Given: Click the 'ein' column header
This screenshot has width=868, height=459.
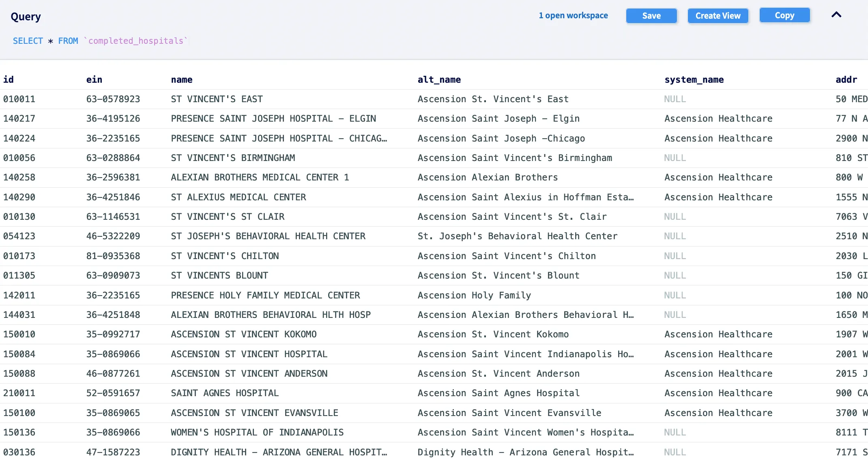Looking at the screenshot, I should coord(94,79).
